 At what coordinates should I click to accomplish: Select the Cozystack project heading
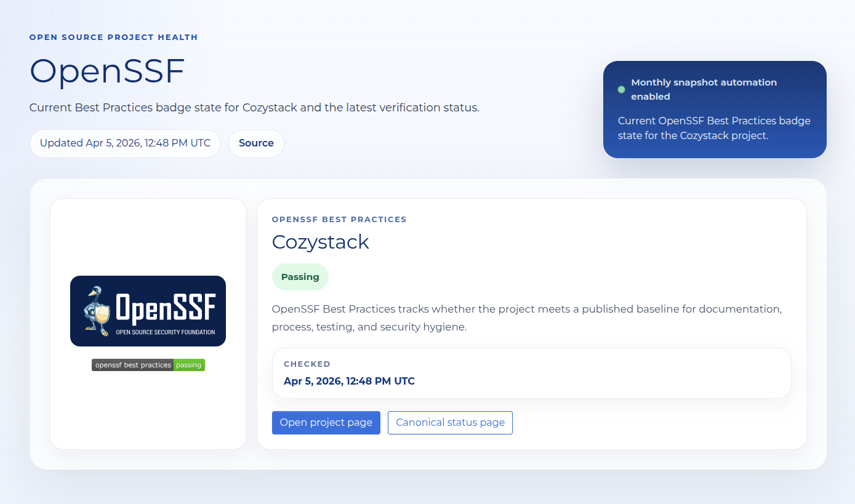click(320, 242)
